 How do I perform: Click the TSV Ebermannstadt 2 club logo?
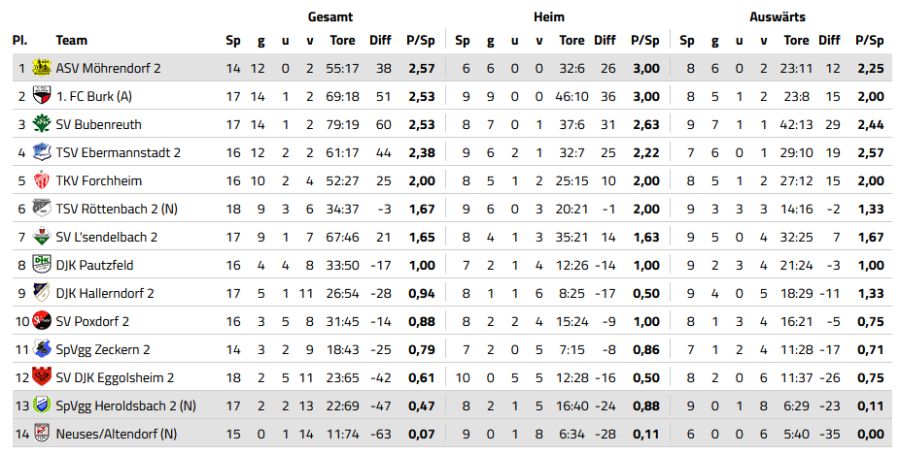pyautogui.click(x=42, y=153)
